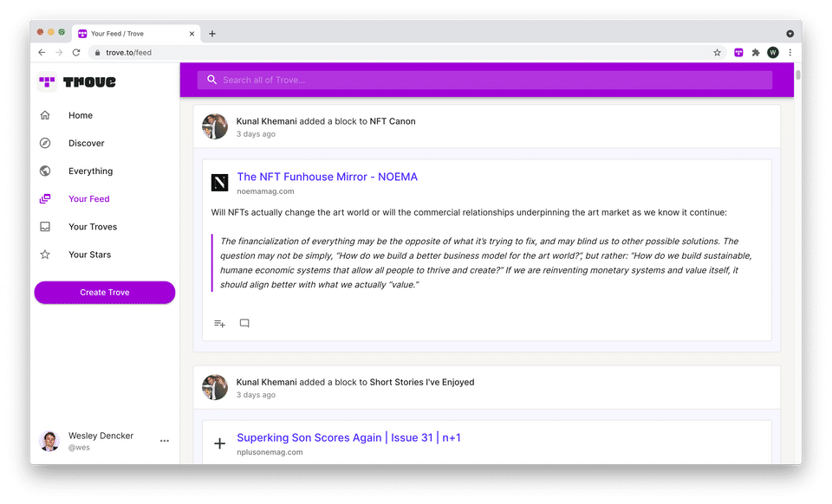
Task: Click the browser back arrow
Action: pos(42,53)
